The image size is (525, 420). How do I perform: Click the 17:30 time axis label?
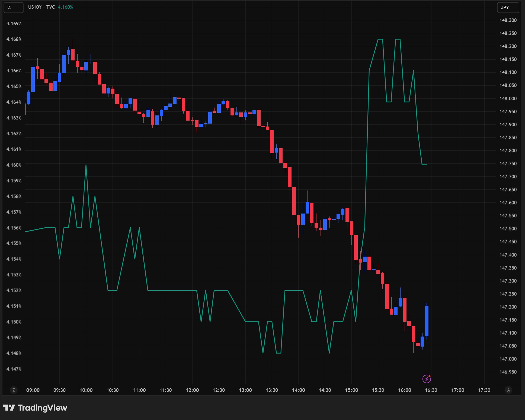pos(484,390)
